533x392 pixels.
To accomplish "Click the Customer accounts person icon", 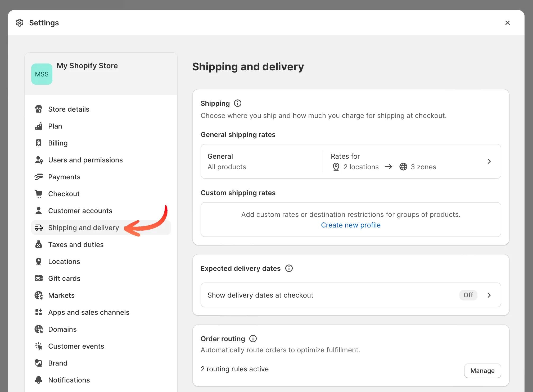I will click(x=39, y=211).
